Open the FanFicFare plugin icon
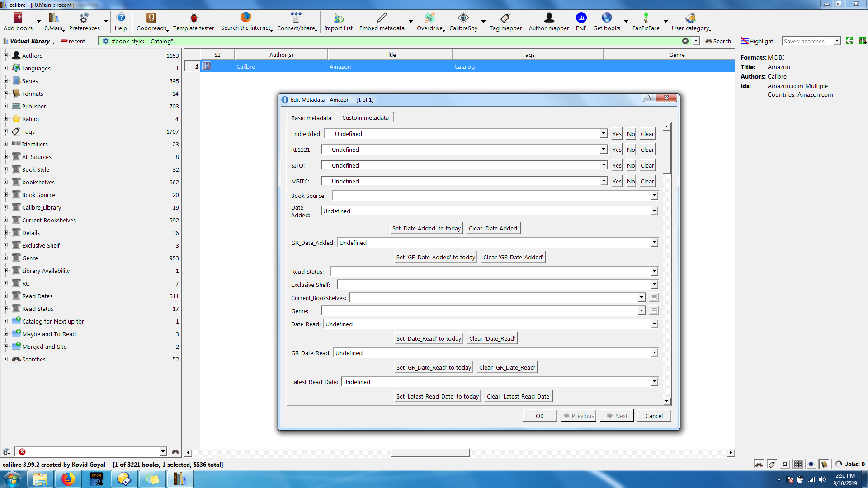 [646, 18]
